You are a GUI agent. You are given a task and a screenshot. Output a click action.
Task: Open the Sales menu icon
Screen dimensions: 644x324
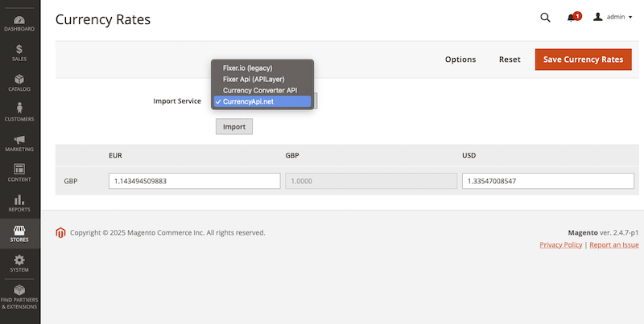click(x=19, y=53)
